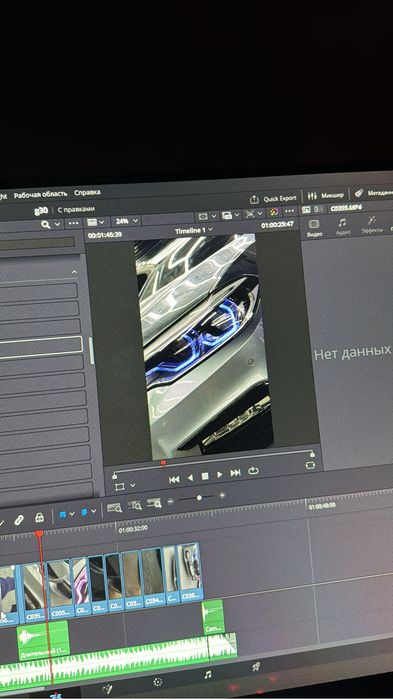
Task: Select the dual viewer mode icon
Action: click(x=318, y=209)
